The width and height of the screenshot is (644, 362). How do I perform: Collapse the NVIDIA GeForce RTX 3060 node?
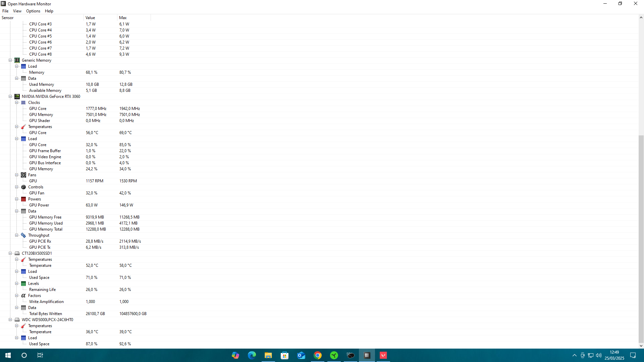point(10,97)
